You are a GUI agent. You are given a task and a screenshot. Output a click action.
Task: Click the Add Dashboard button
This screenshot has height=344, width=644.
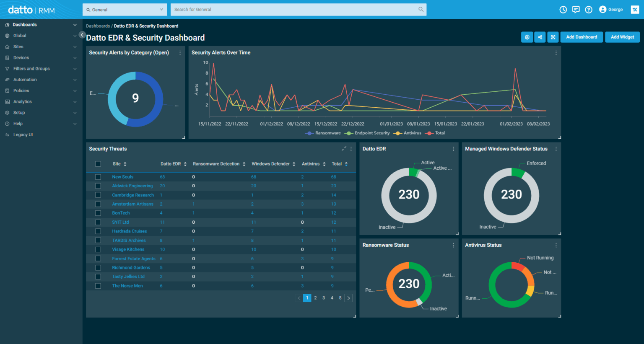582,37
